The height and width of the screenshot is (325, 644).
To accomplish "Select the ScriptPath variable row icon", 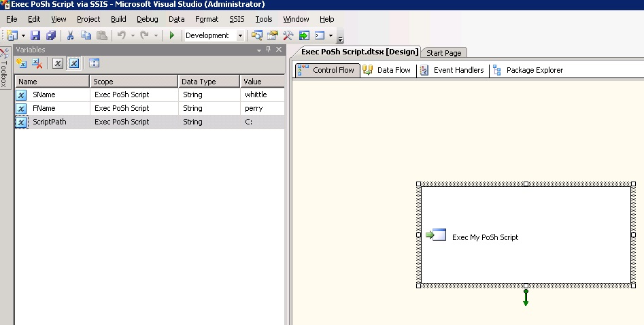I will click(21, 122).
